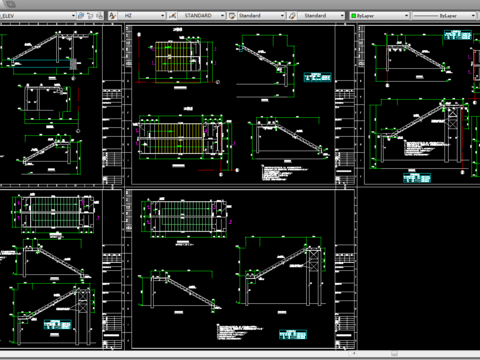Screen dimensions: 480x360
Task: Open the Table Style manager icon
Action: tap(232, 16)
